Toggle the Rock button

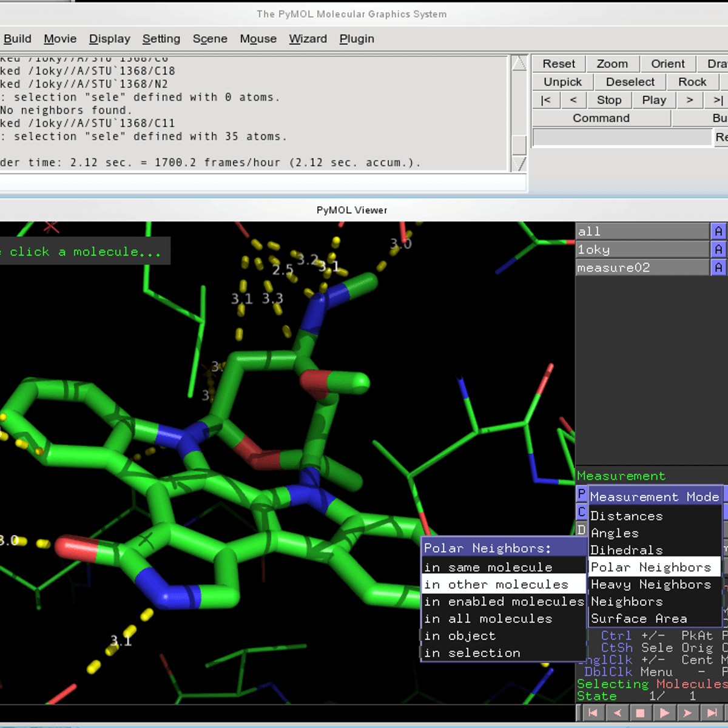tap(692, 82)
